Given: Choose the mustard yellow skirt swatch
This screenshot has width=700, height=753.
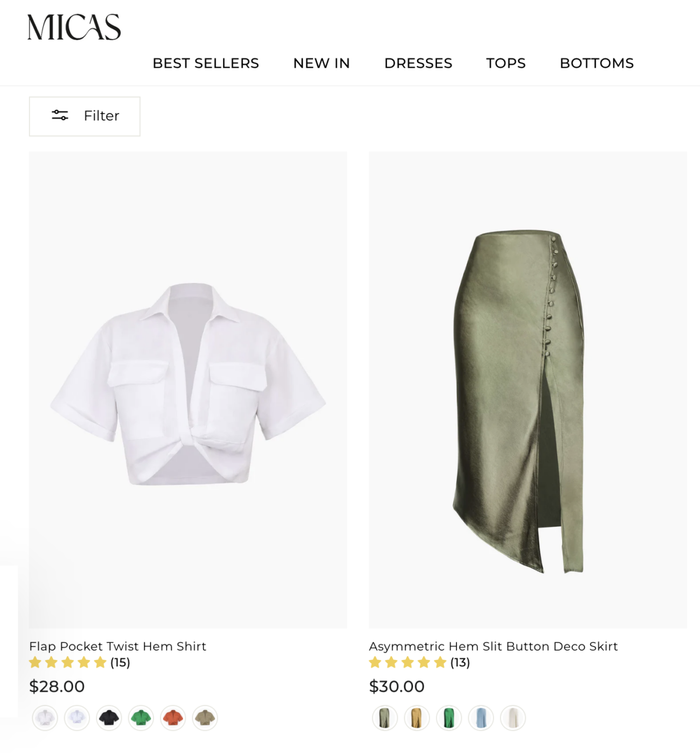Looking at the screenshot, I should pyautogui.click(x=416, y=718).
